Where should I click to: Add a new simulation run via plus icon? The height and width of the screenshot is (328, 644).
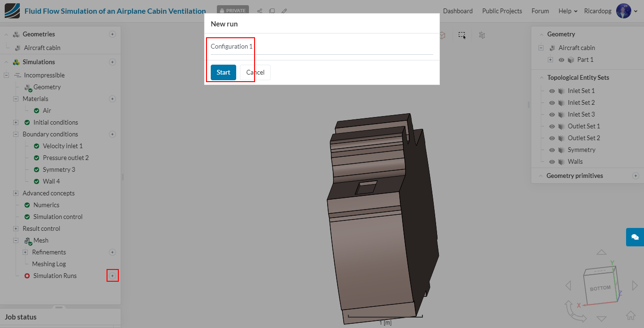(112, 276)
